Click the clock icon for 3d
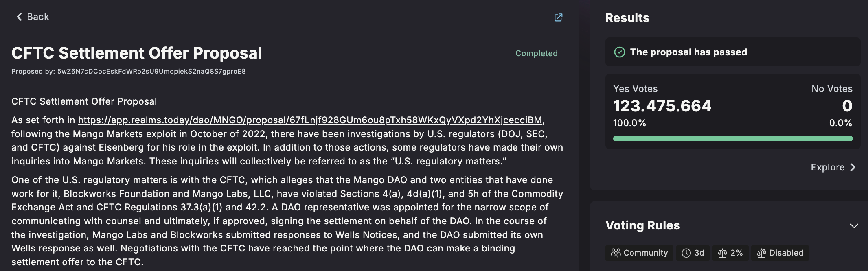The height and width of the screenshot is (271, 868). [x=686, y=253]
